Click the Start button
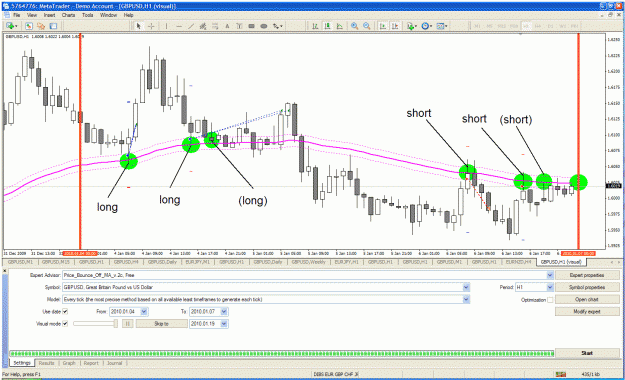The image size is (625, 380). 587,353
